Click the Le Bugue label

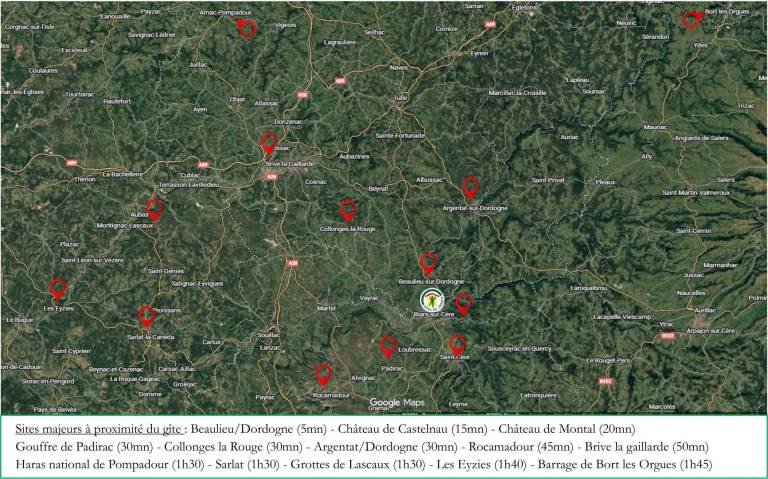click(20, 320)
